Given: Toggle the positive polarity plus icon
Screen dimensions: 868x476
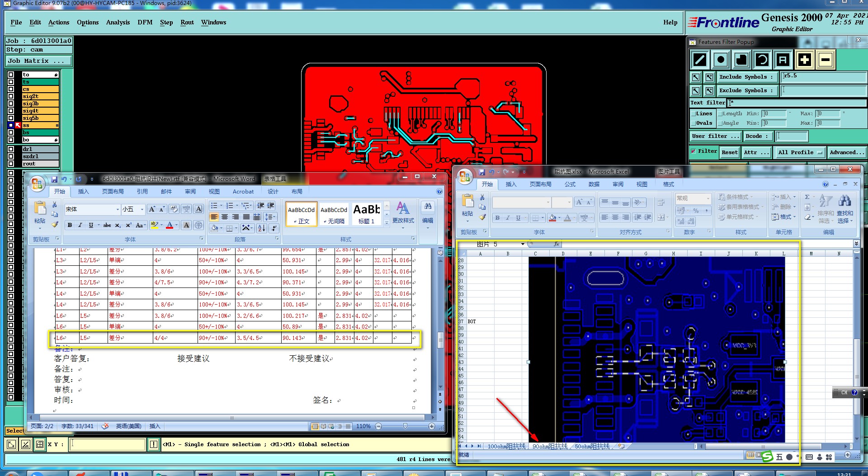Looking at the screenshot, I should [804, 60].
